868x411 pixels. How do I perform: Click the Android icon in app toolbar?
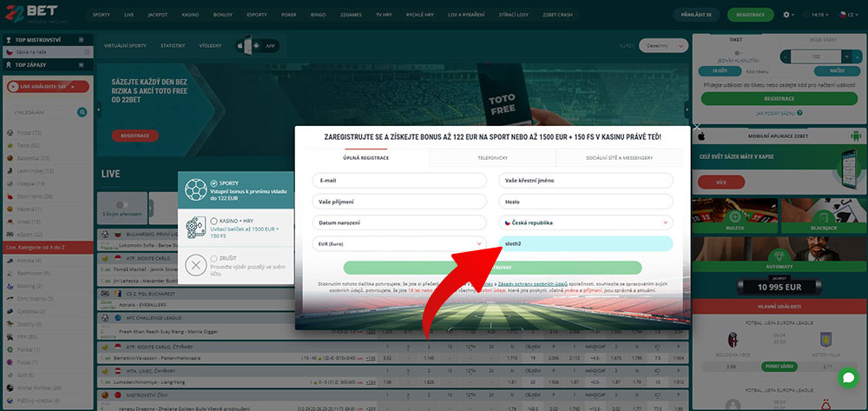[x=256, y=45]
